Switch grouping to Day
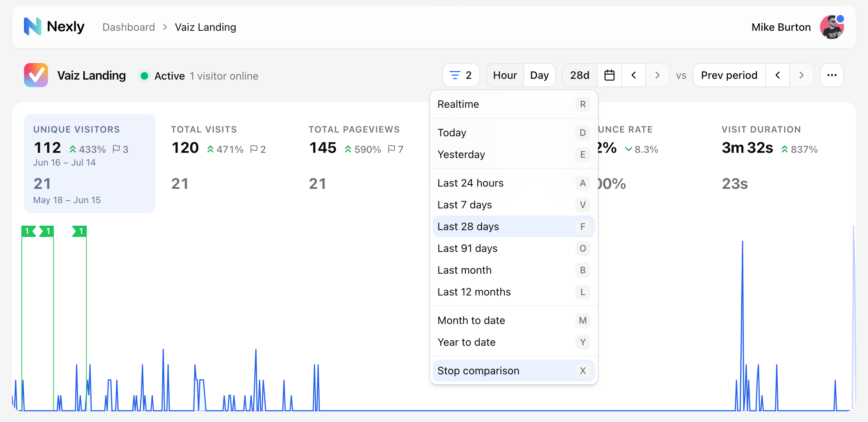 point(539,75)
